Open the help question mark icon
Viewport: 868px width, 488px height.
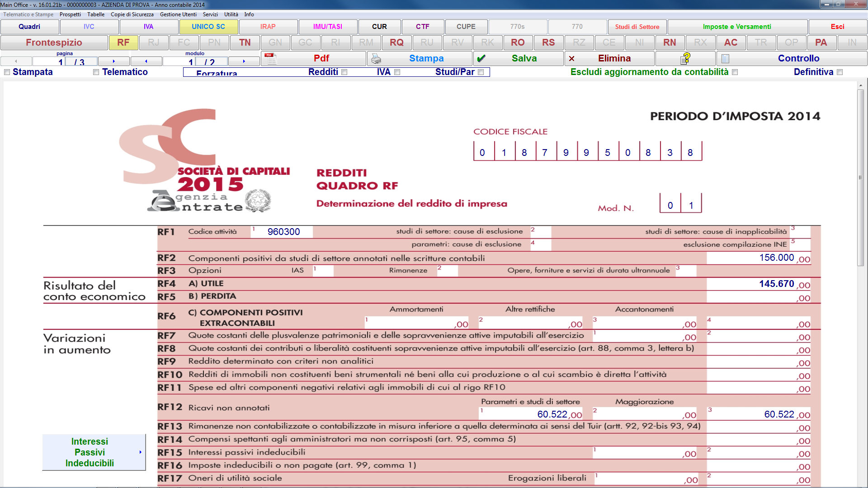pos(686,58)
